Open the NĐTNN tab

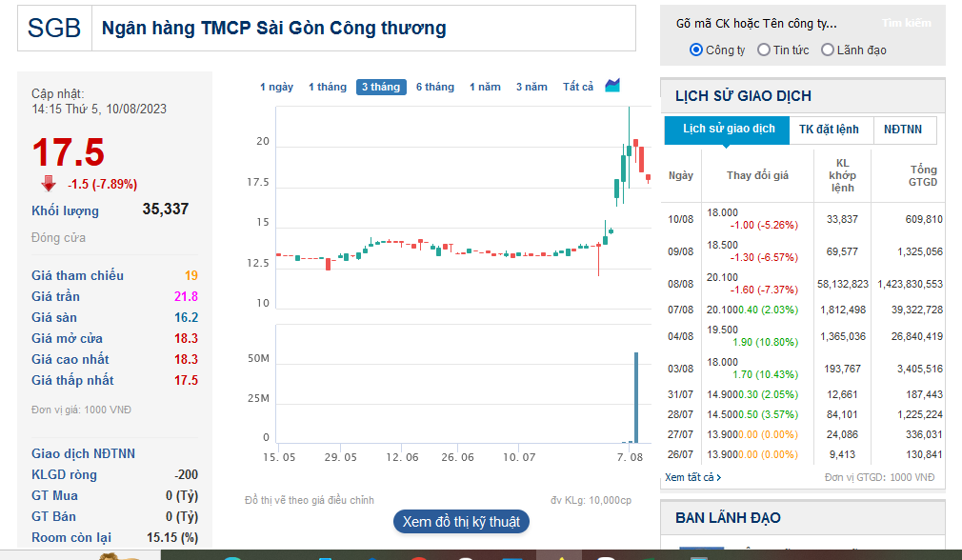903,130
